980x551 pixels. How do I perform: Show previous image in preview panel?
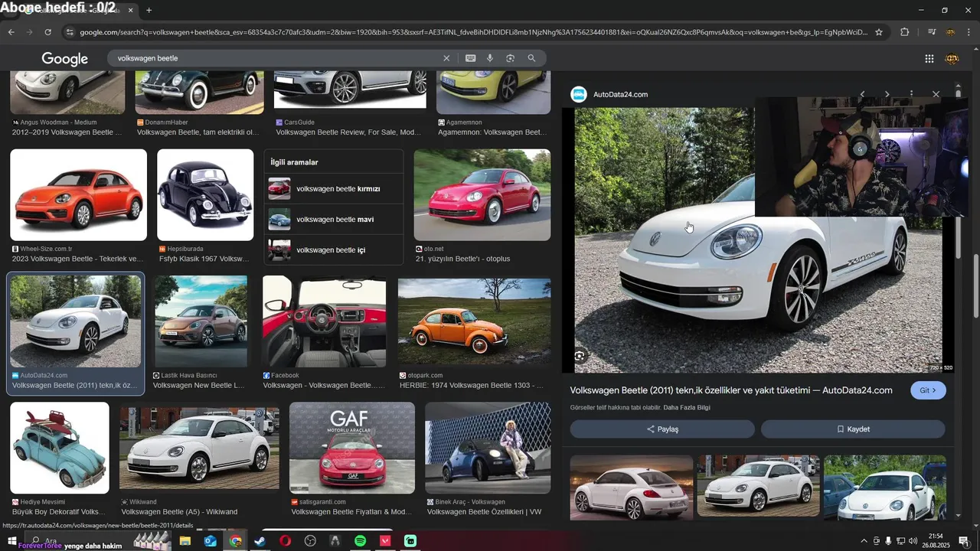pos(862,94)
